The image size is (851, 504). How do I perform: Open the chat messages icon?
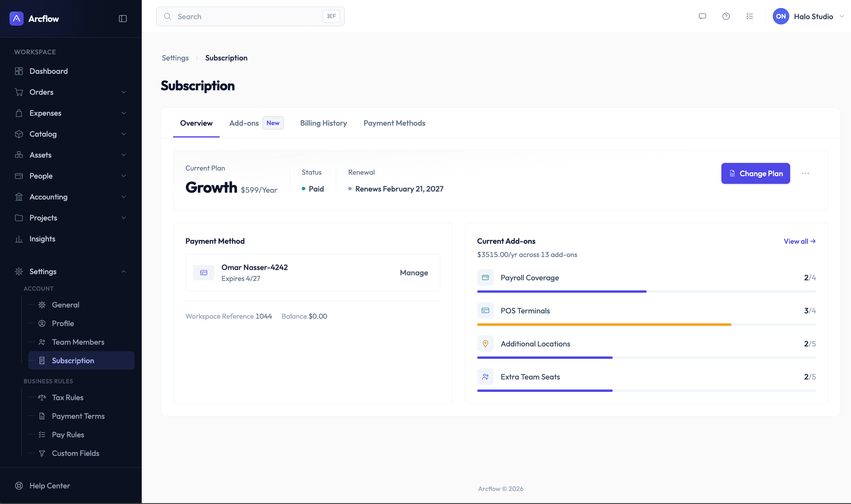tap(702, 16)
